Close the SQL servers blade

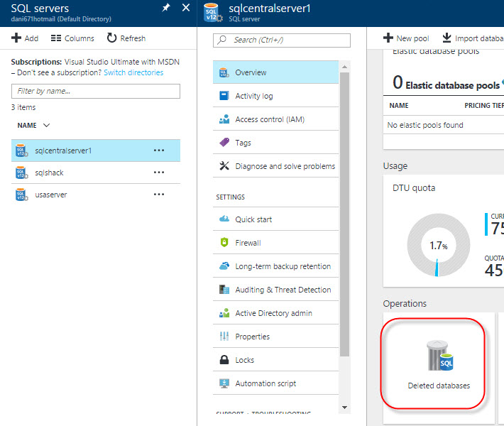[186, 8]
